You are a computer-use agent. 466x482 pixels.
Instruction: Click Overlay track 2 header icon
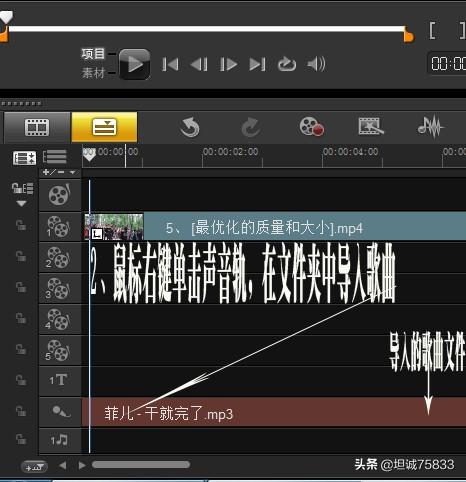pos(60,258)
